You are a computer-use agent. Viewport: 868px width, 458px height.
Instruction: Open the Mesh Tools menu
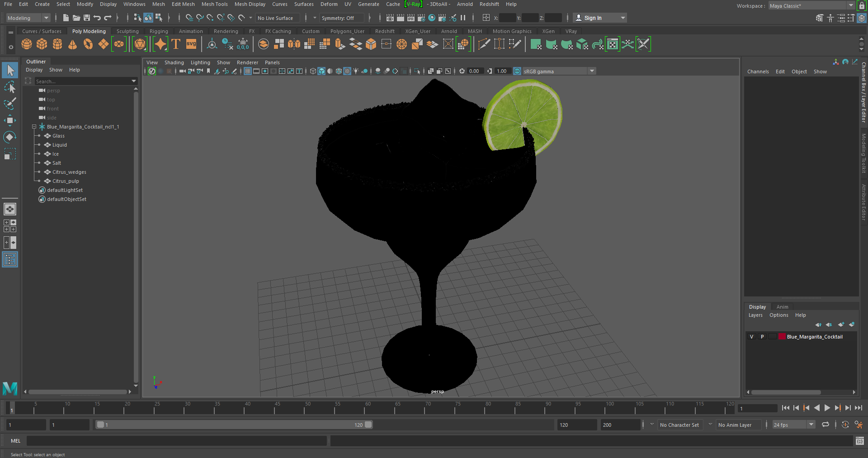coord(214,4)
